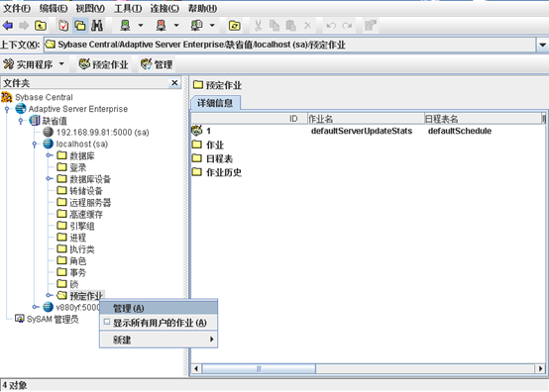This screenshot has height=392, width=549.
Task: Click the connection profiles monitor icon
Action: click(x=196, y=26)
